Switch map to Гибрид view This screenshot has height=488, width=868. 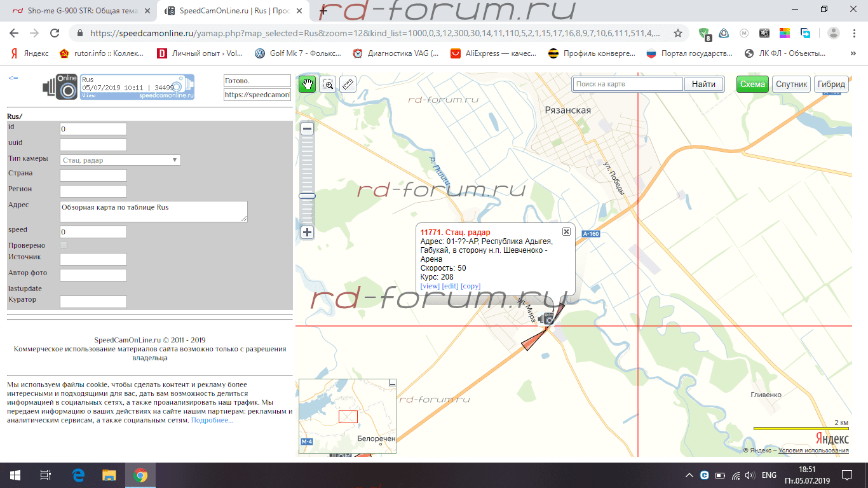[x=831, y=84]
